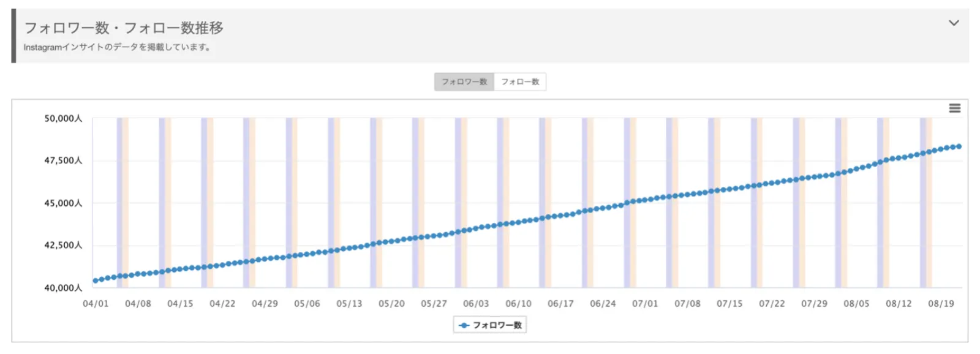
Task: Click the 07/15 x-axis date label
Action: click(x=729, y=304)
